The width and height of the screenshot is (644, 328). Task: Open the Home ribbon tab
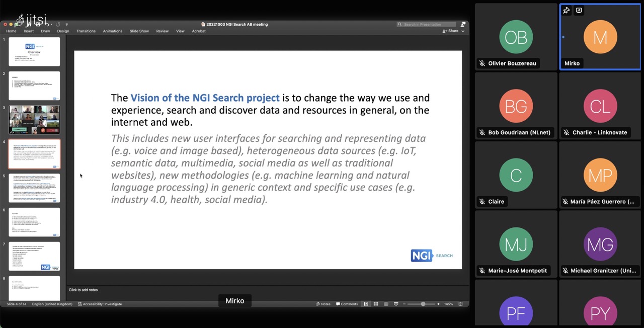point(11,31)
